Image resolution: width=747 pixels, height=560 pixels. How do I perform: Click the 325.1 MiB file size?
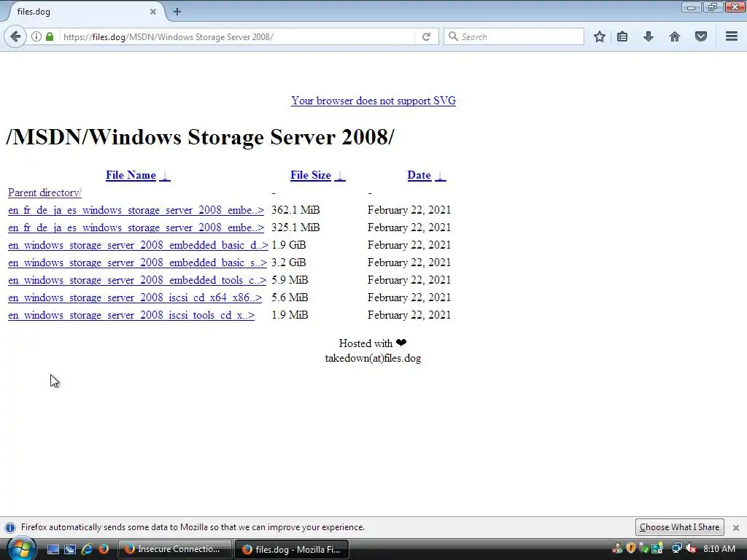pyautogui.click(x=295, y=227)
